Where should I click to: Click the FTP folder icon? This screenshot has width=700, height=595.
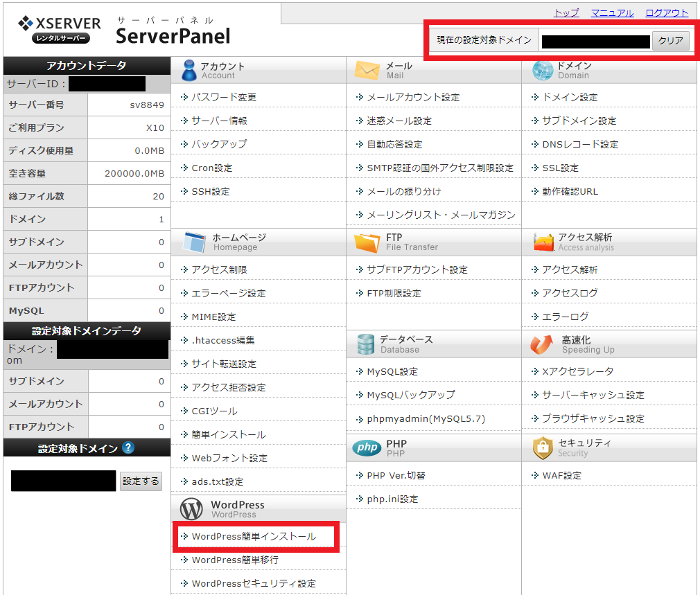point(367,242)
